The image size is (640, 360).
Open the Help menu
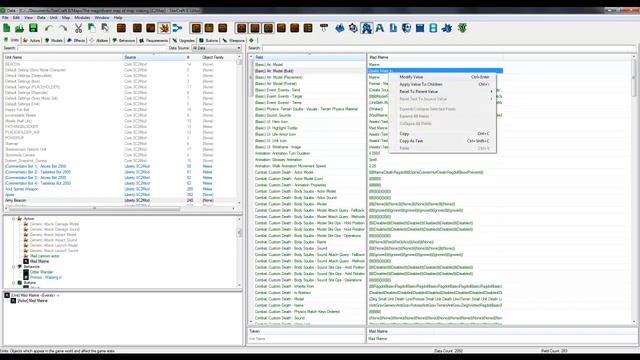pyautogui.click(x=118, y=18)
